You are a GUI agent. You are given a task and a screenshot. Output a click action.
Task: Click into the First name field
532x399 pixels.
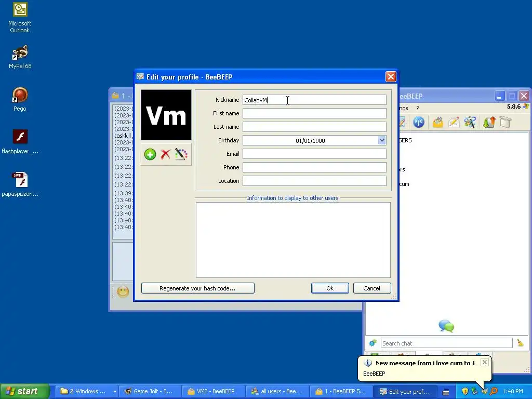314,113
